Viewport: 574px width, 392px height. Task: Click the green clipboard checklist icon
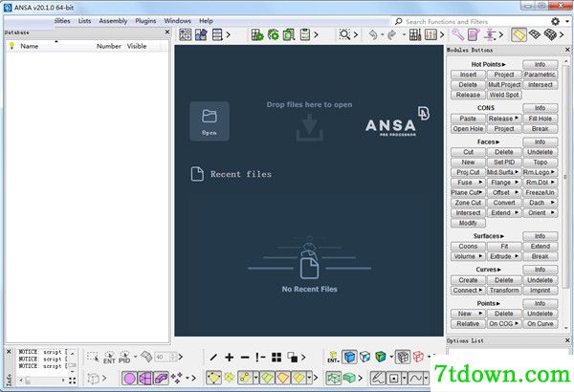(x=305, y=34)
